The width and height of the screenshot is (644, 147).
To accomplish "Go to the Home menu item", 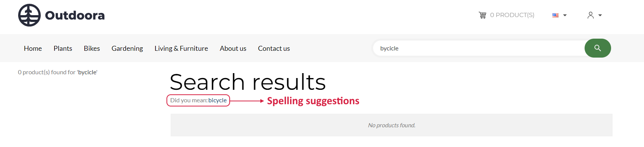I will (33, 48).
